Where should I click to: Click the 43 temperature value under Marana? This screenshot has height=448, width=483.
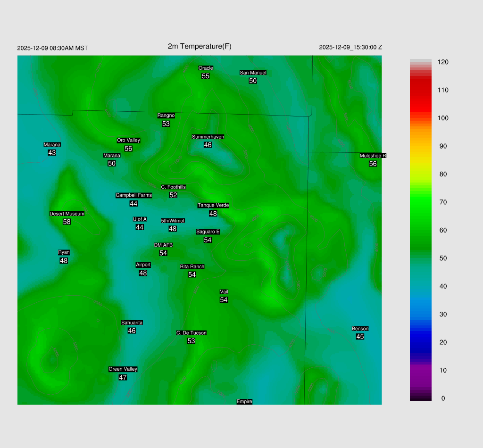pos(52,153)
